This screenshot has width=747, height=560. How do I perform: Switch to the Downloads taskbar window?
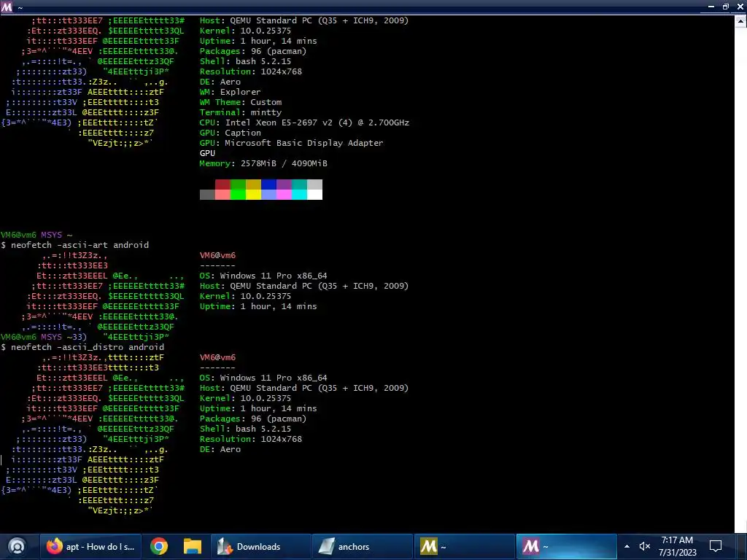pyautogui.click(x=260, y=546)
